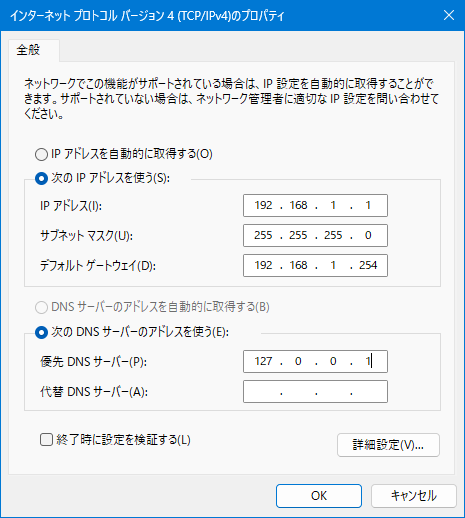
Task: Confirm settings with the OK button
Action: pyautogui.click(x=319, y=496)
